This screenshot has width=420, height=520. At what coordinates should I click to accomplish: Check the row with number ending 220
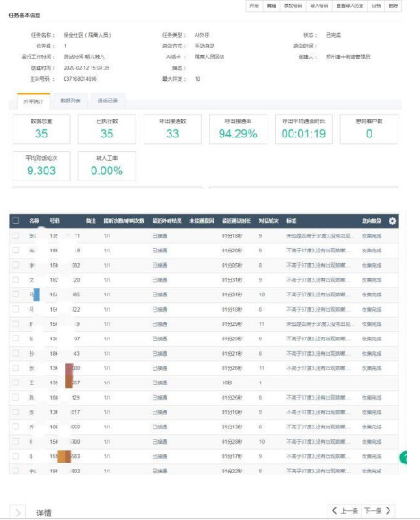[x=15, y=279]
